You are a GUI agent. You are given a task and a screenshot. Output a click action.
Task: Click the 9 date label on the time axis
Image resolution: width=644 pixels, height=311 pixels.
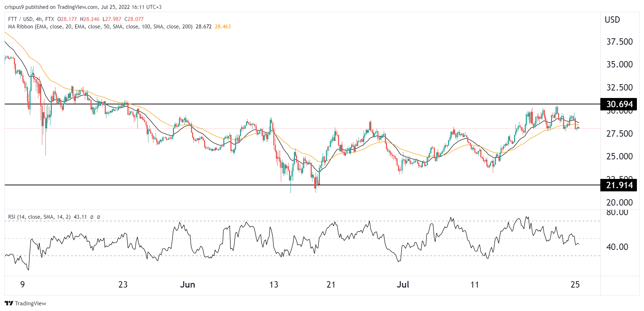[23, 285]
